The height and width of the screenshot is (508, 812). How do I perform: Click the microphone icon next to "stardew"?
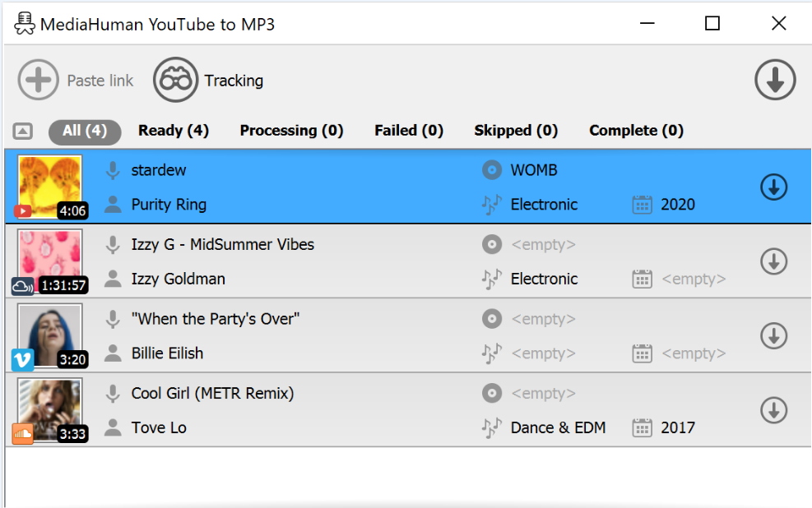click(x=113, y=170)
